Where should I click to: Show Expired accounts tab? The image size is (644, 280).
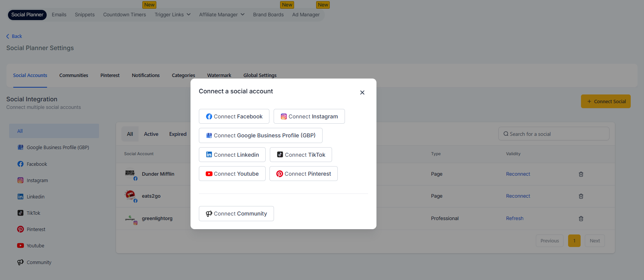coord(178,134)
